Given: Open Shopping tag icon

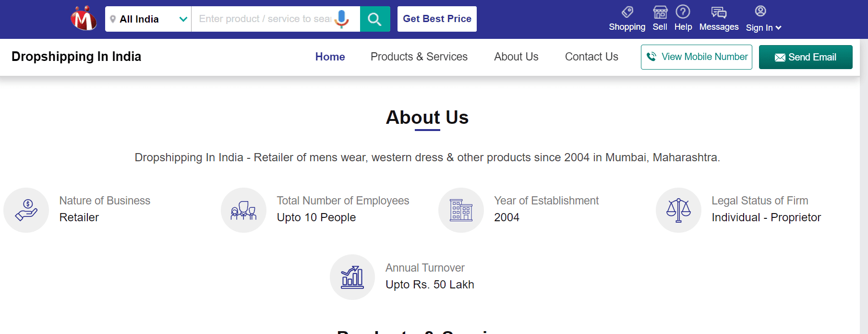Looking at the screenshot, I should 627,12.
